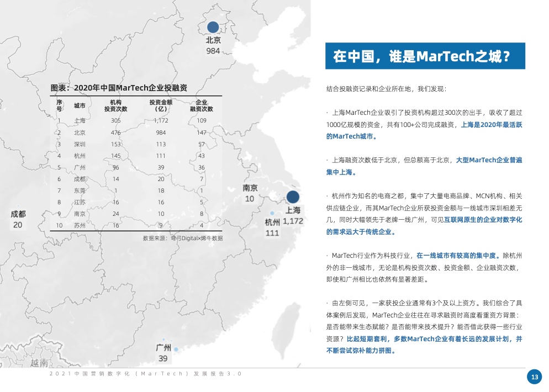Click the 城市 column header in the table

[80, 105]
